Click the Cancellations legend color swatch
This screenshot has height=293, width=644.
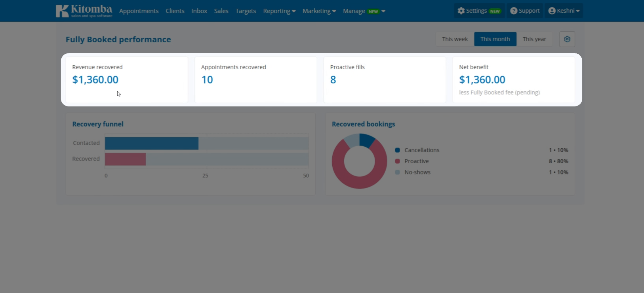[397, 150]
